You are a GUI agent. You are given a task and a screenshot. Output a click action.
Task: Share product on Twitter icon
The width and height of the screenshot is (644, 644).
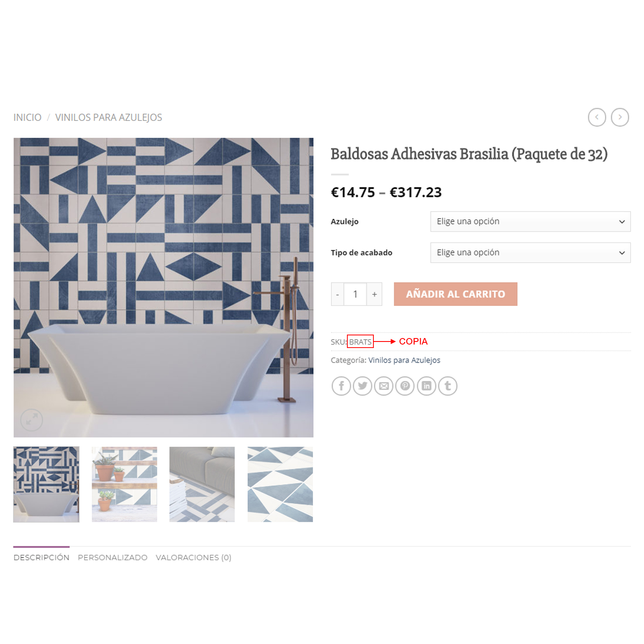coord(363,386)
